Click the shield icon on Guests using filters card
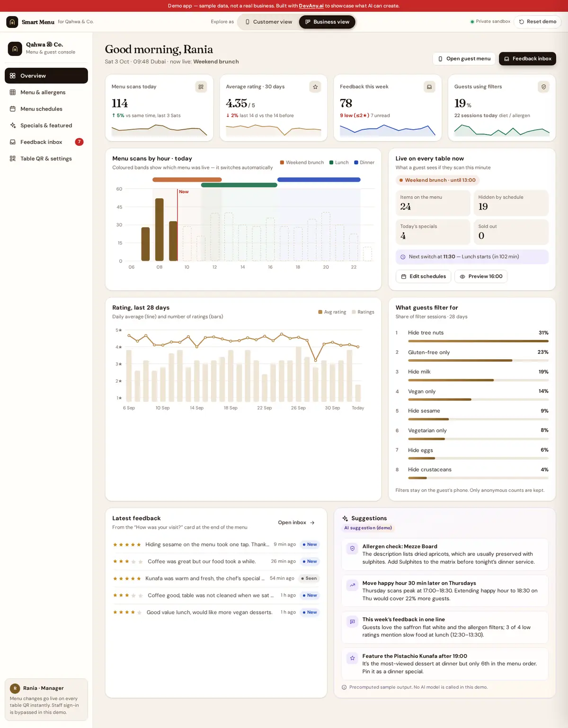 click(544, 87)
